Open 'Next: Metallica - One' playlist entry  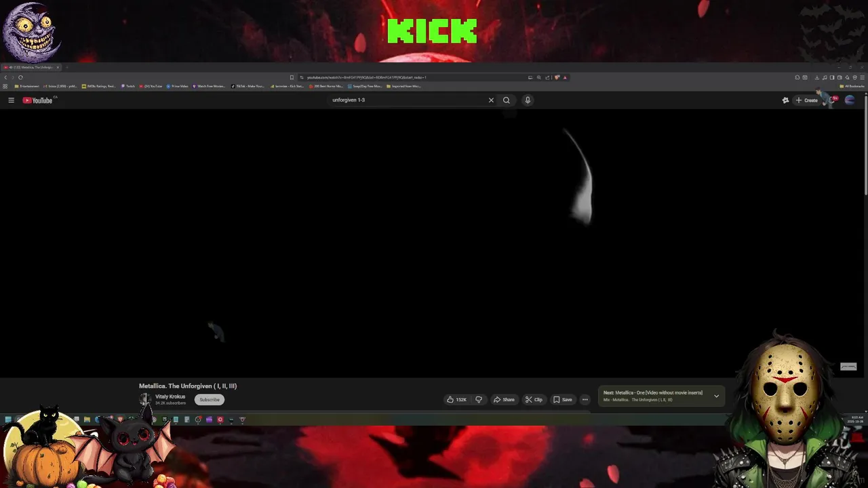[653, 392]
